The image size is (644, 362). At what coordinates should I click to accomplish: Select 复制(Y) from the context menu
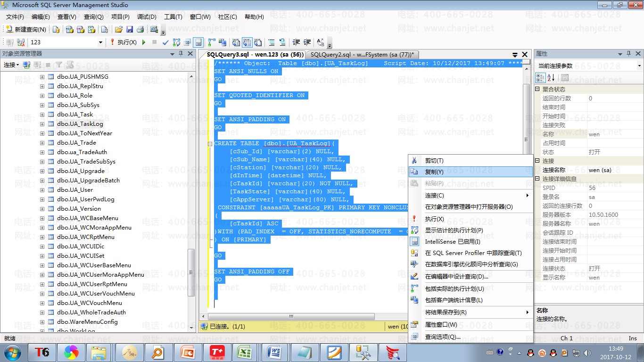tap(434, 172)
